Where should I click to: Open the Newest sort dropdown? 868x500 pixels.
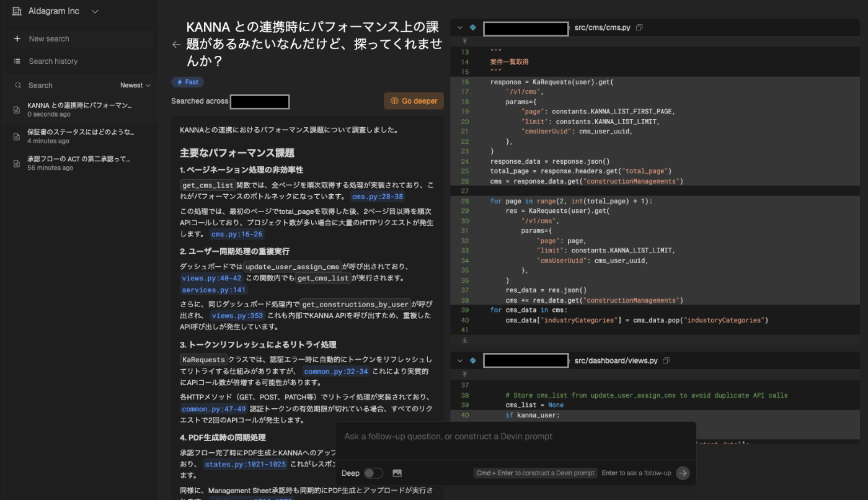coord(135,85)
